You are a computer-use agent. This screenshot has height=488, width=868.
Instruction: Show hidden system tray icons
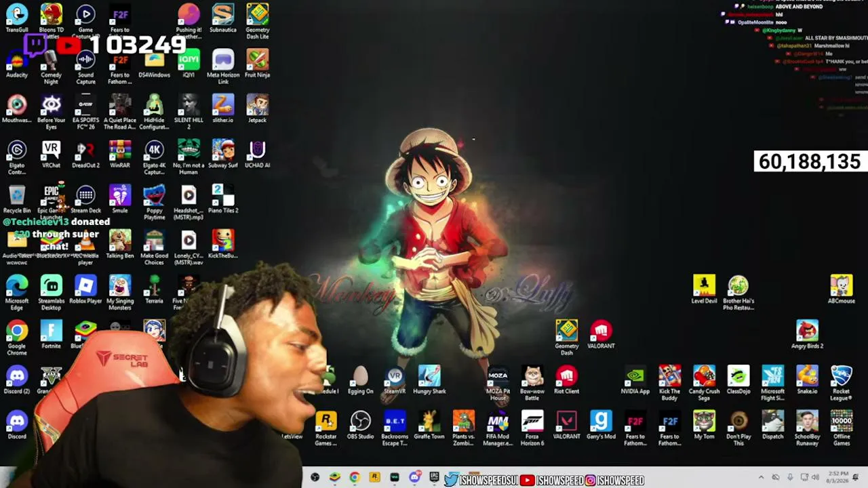click(761, 478)
